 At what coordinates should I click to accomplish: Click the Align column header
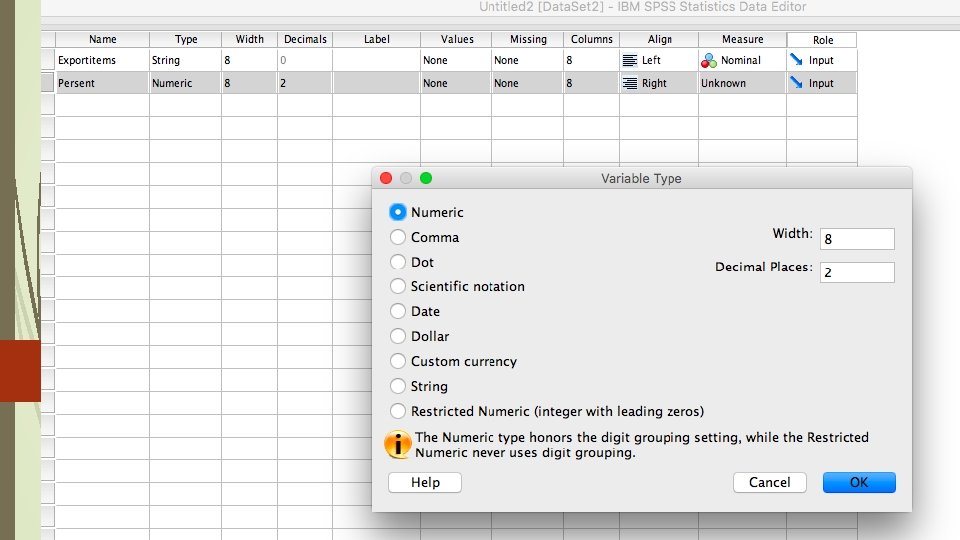(659, 39)
